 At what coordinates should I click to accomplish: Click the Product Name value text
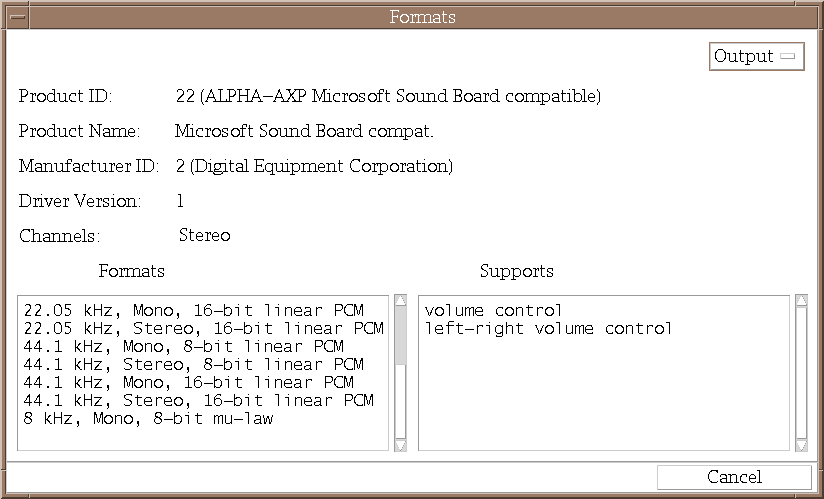click(304, 131)
